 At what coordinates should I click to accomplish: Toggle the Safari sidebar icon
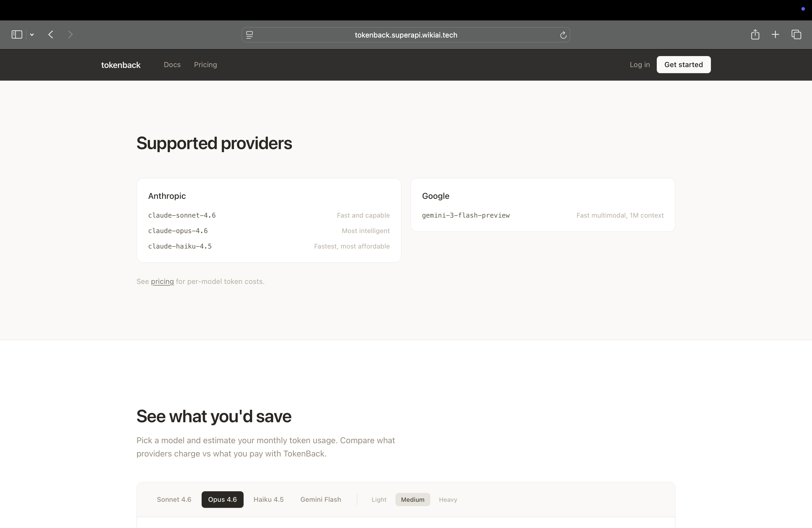point(17,35)
